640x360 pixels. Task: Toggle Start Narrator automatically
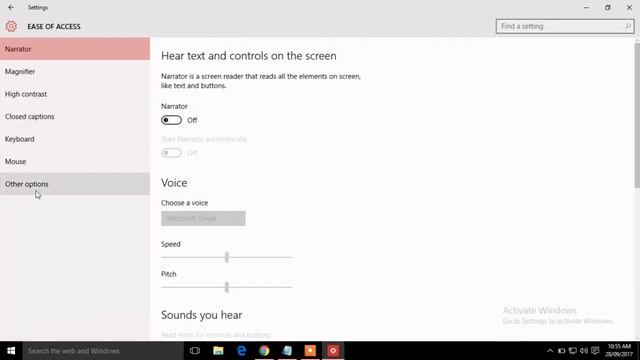171,153
